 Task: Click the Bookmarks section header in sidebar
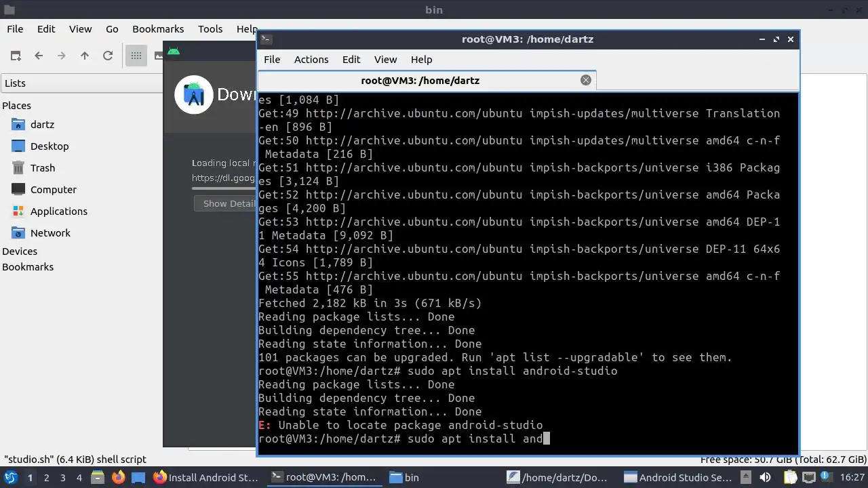tap(28, 267)
